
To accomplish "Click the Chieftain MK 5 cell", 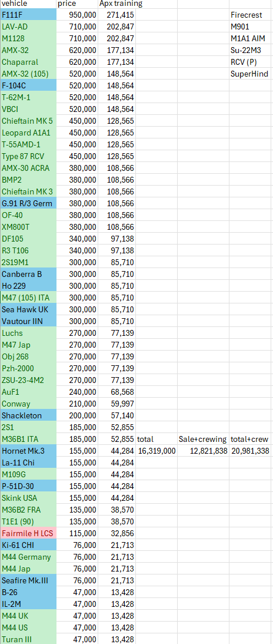I will tap(28, 121).
